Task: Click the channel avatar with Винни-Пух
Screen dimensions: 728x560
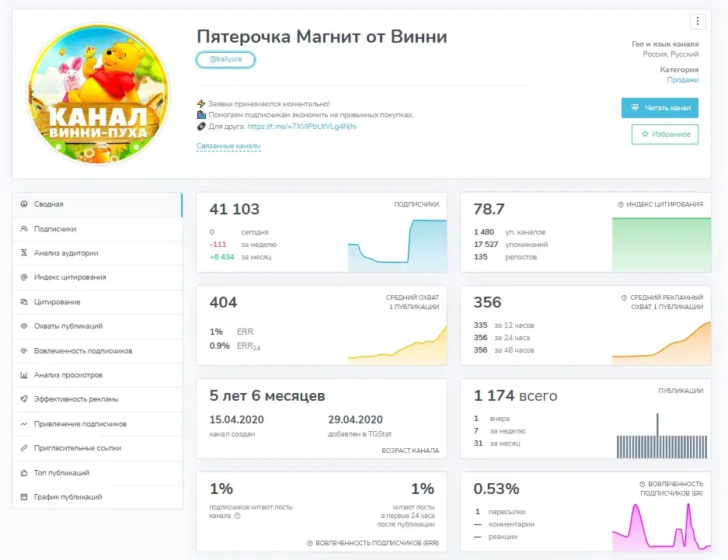Action: (x=98, y=94)
